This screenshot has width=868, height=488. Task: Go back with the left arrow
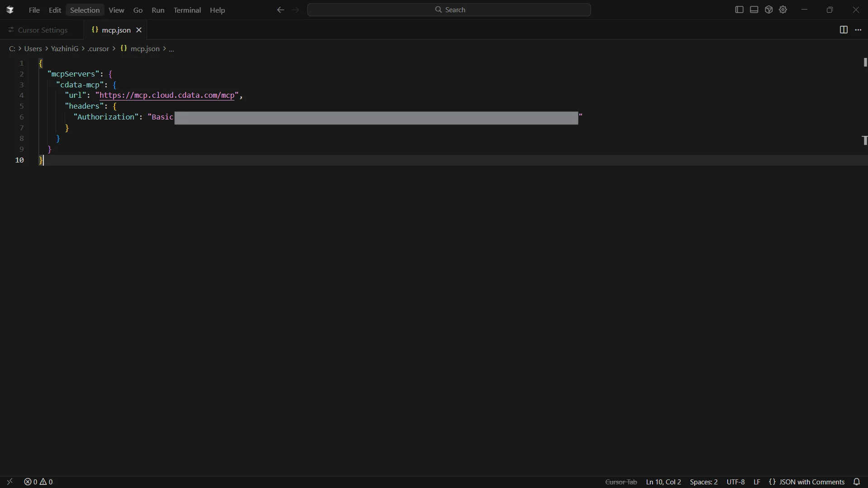click(281, 10)
